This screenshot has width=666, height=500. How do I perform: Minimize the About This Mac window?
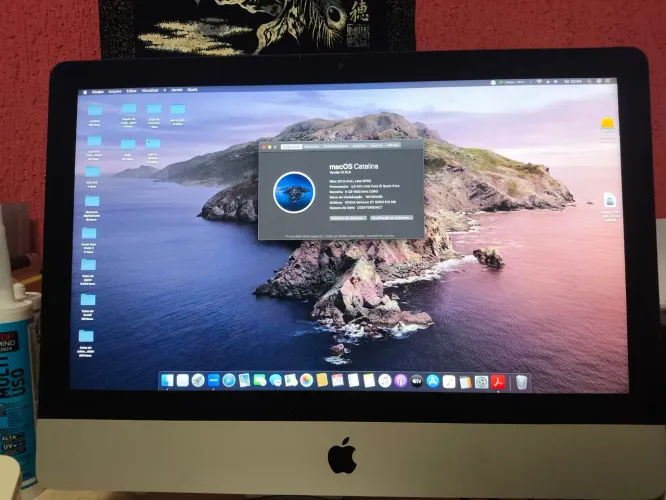click(269, 147)
